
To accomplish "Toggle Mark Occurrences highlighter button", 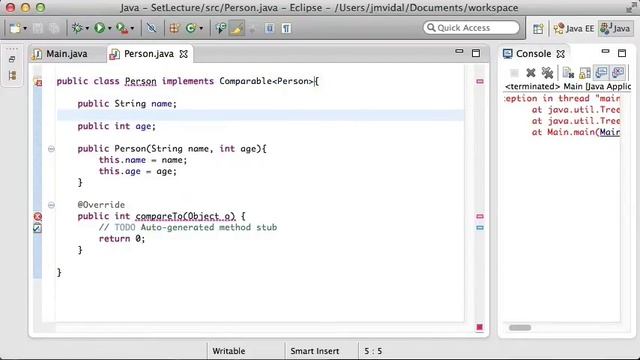I will click(237, 28).
